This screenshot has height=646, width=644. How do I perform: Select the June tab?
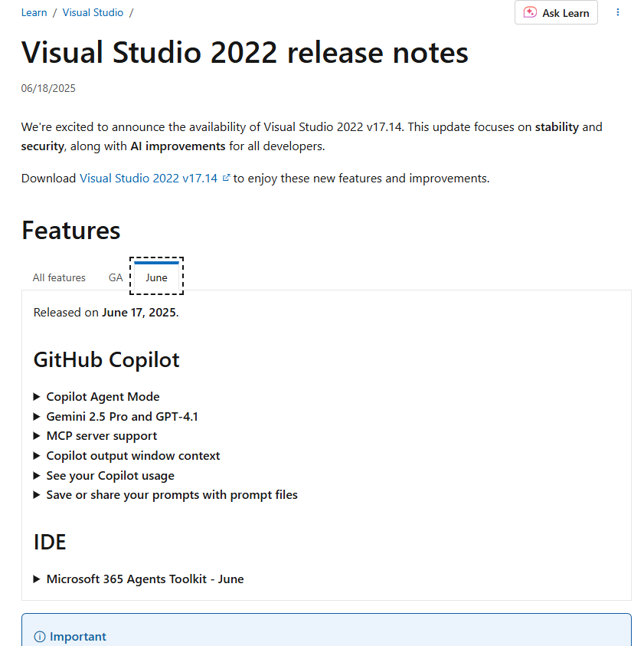pos(156,276)
